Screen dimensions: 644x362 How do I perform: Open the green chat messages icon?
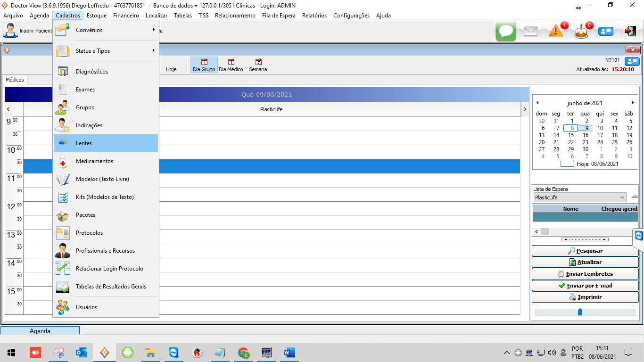click(506, 32)
